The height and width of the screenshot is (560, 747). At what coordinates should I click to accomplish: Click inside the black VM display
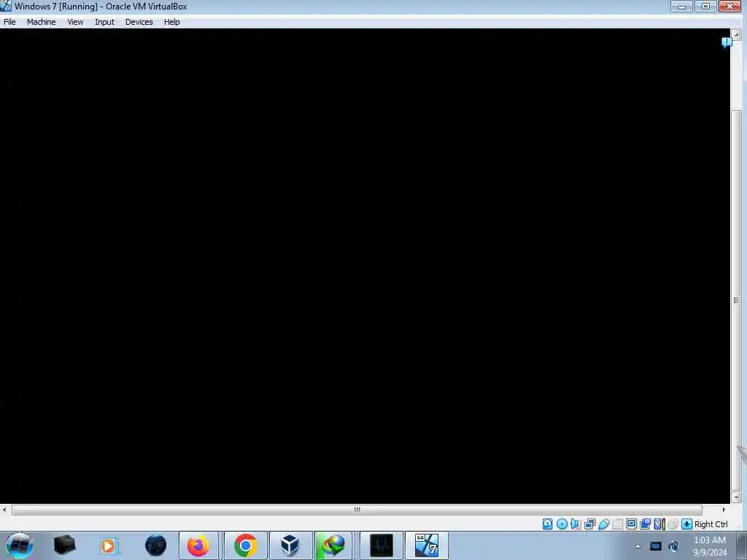coord(365,265)
